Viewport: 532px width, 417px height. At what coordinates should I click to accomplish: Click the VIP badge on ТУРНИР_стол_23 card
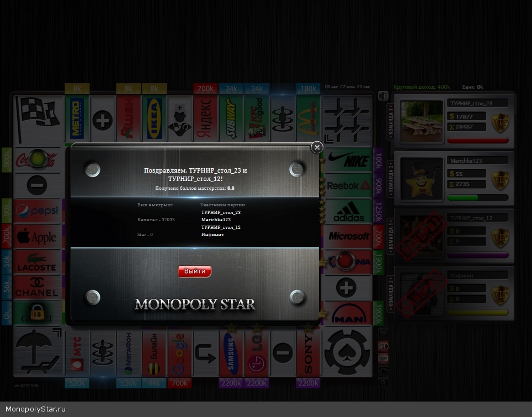501,122
